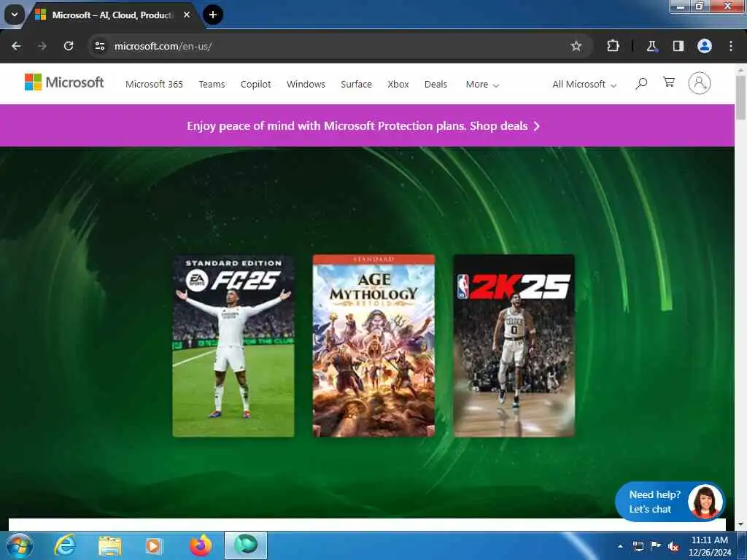Viewport: 747px width, 560px height.
Task: Go to Teams in the nav
Action: click(x=212, y=85)
